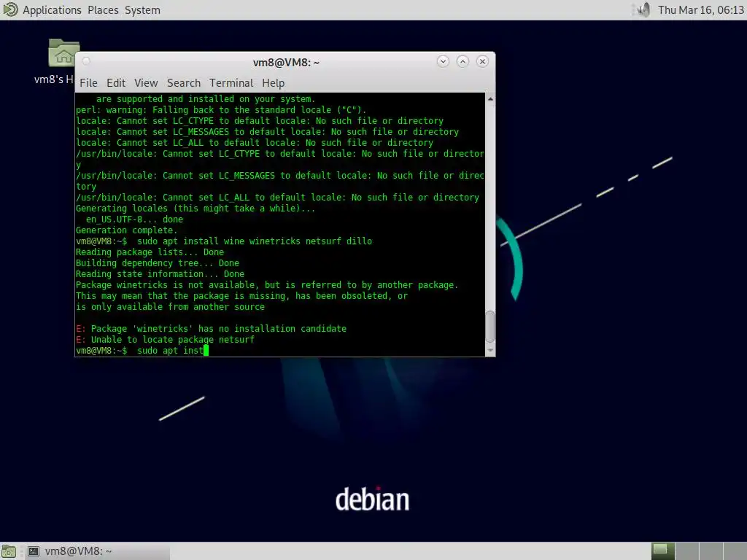Open the Applications menu in top panel
The width and height of the screenshot is (747, 560).
tap(52, 10)
